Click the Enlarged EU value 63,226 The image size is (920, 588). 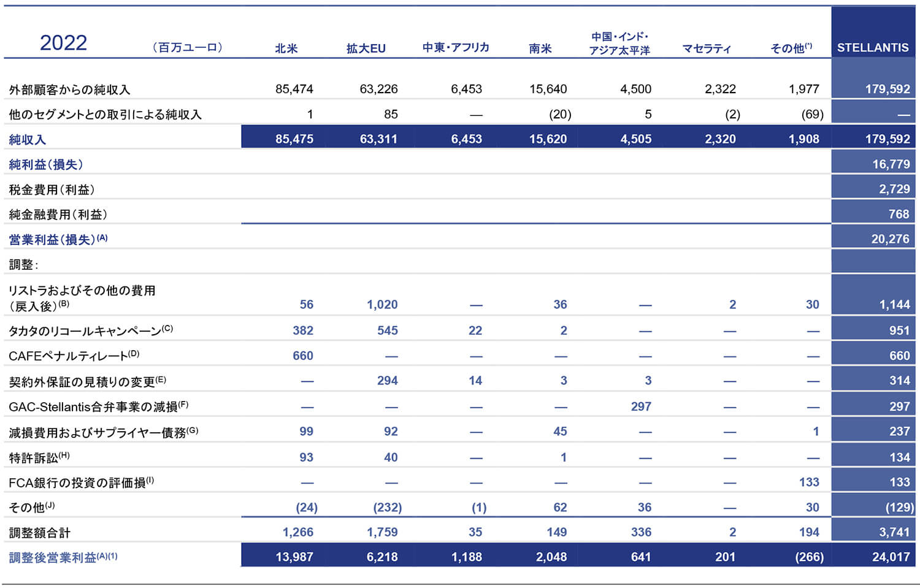378,89
